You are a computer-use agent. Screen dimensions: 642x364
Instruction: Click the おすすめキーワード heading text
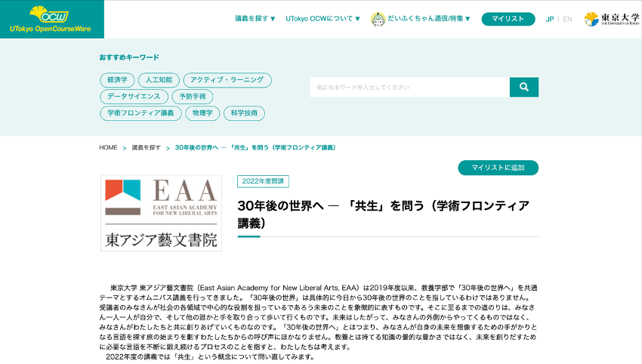click(x=129, y=57)
